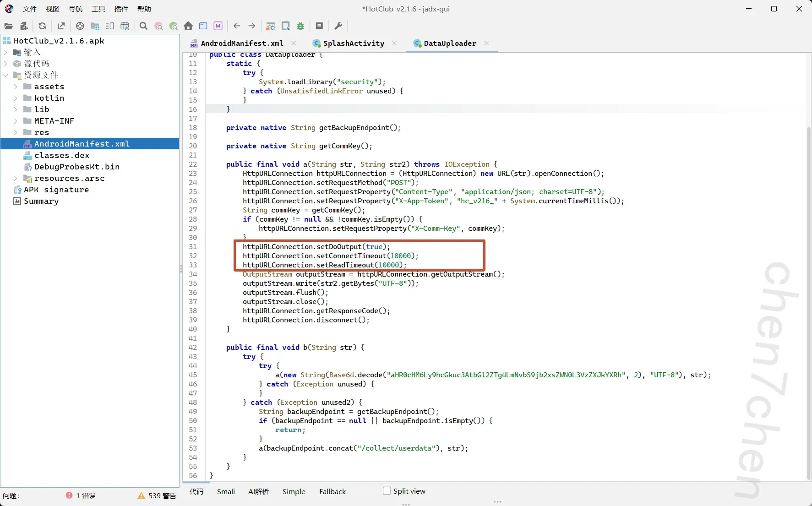
Task: Navigate back with the left arrow
Action: point(237,26)
